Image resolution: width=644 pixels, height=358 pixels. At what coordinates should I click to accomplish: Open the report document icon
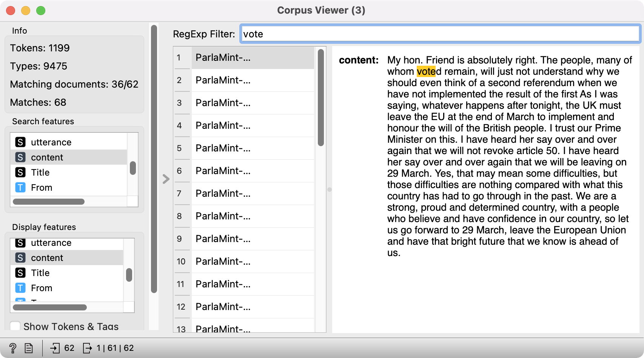[29, 348]
